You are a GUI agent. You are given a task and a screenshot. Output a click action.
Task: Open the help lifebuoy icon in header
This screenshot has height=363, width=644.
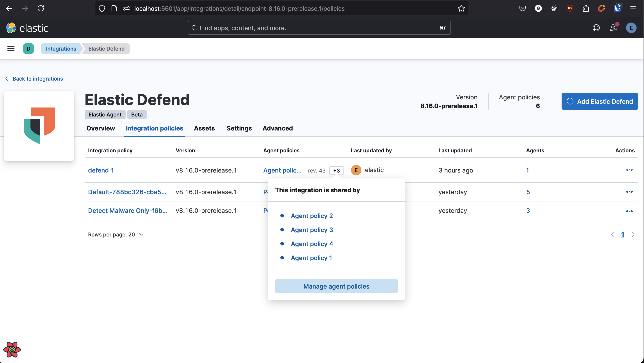[596, 28]
